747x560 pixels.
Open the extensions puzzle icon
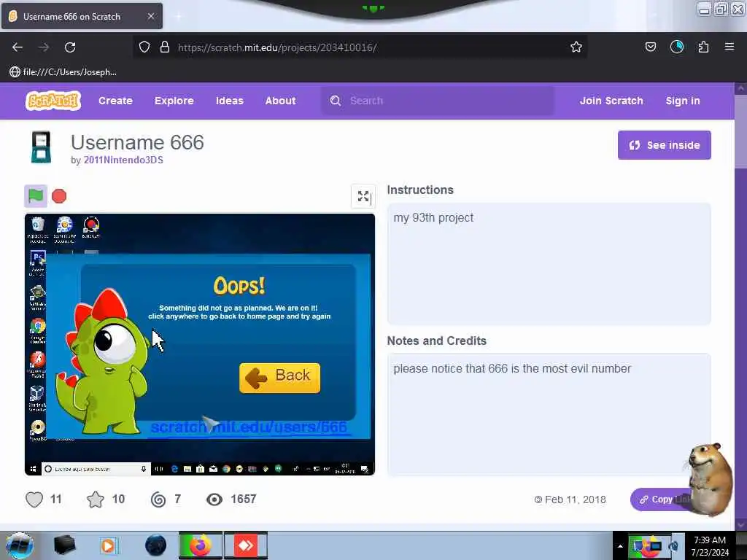[x=703, y=47]
